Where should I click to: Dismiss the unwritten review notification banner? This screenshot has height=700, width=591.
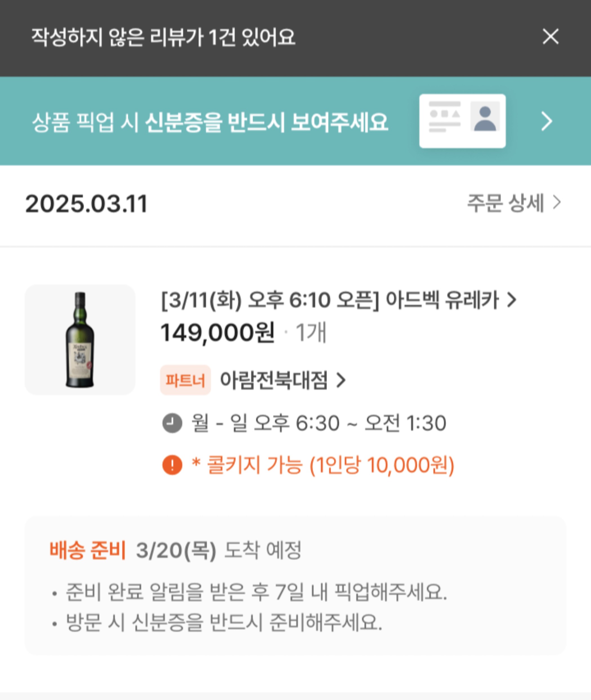pyautogui.click(x=550, y=37)
